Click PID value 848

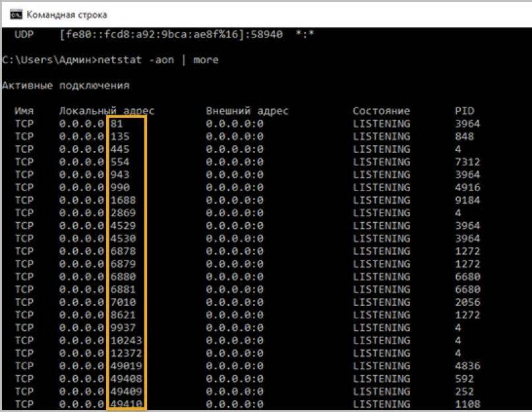pyautogui.click(x=465, y=136)
